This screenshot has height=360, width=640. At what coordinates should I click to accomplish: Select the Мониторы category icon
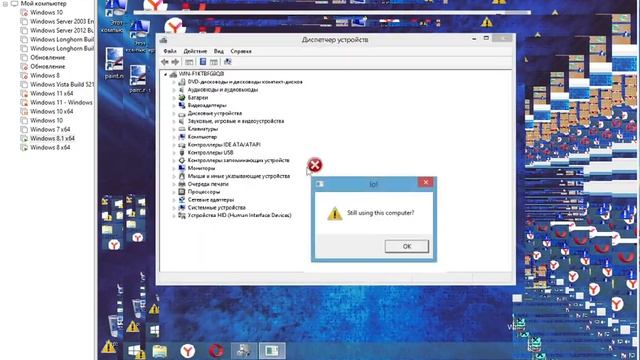point(182,168)
